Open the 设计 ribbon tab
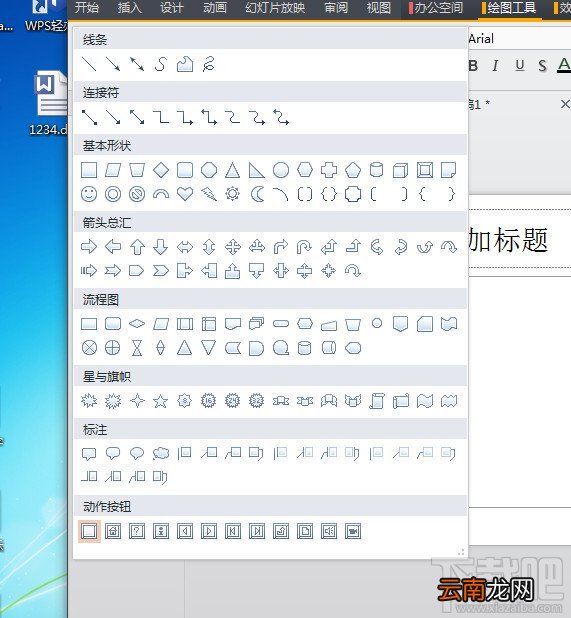 [x=172, y=7]
